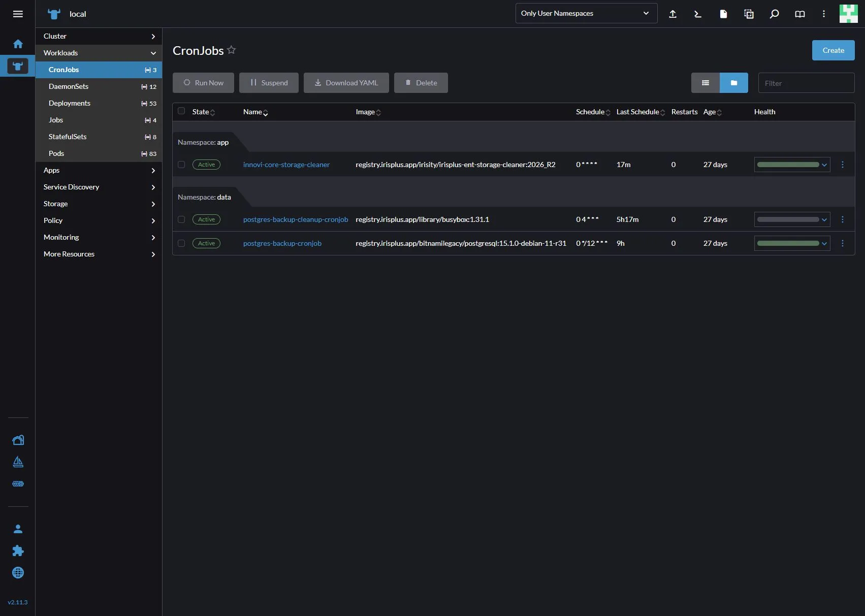Select Deployments in the Workloads menu
Image resolution: width=865 pixels, height=616 pixels.
99,103
